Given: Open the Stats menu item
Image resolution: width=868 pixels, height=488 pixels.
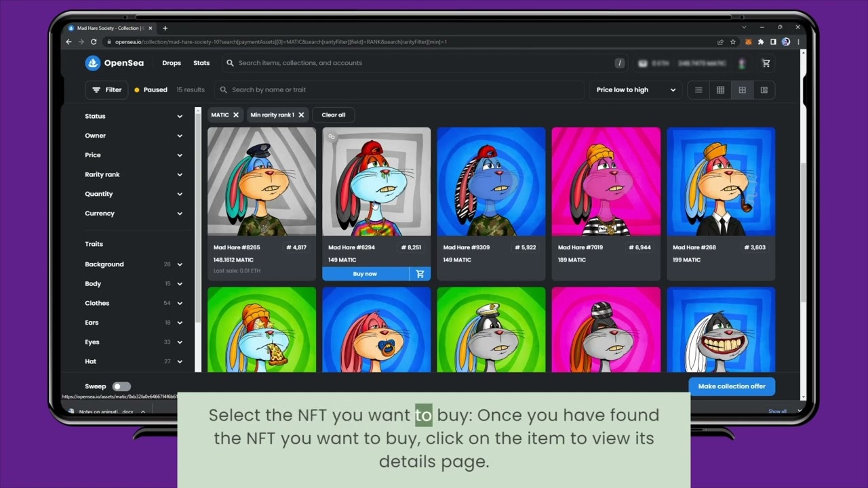Looking at the screenshot, I should [201, 63].
